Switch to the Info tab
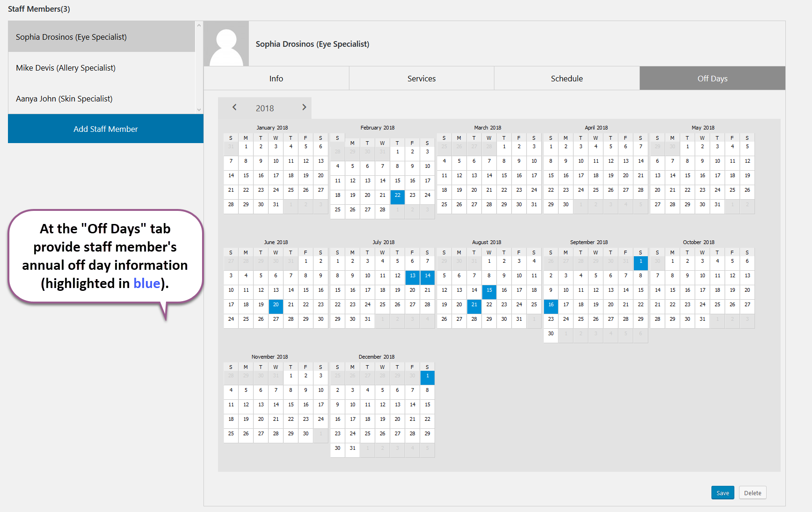 click(276, 78)
